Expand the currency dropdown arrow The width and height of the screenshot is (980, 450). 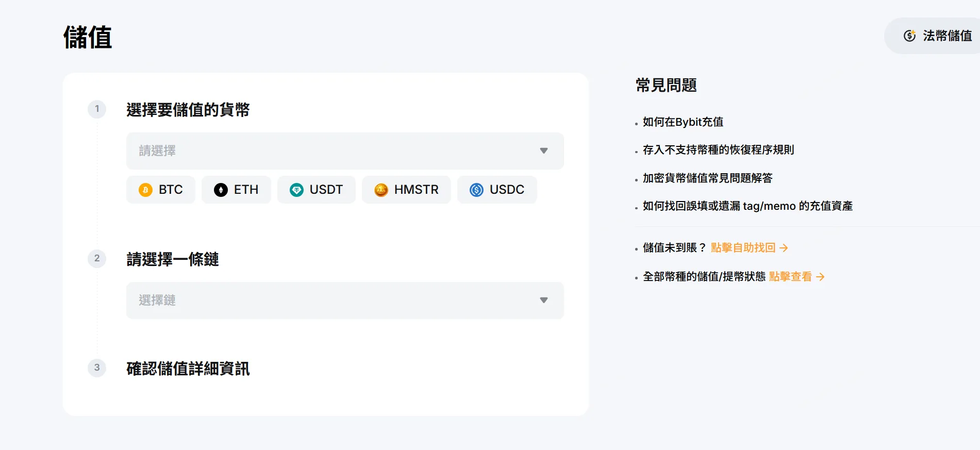click(543, 151)
